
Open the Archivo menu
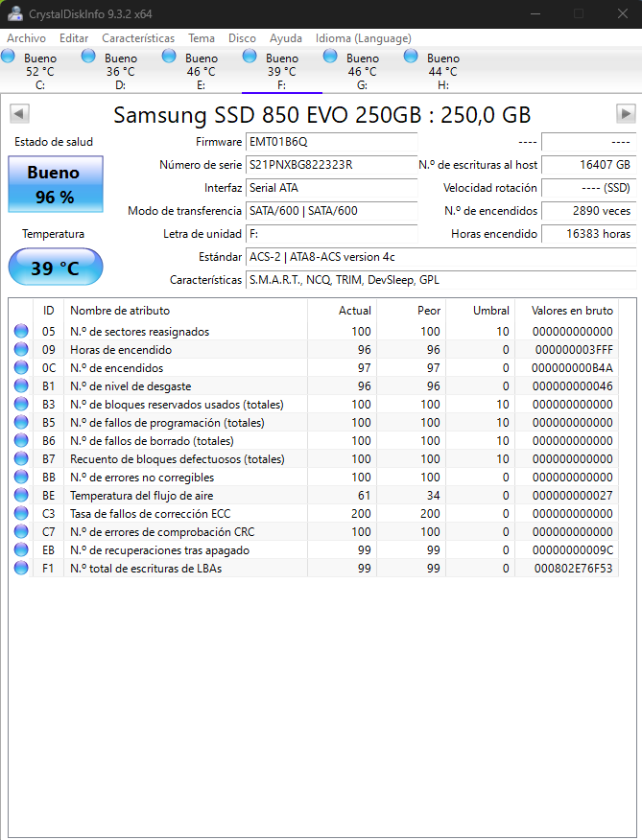[x=26, y=38]
